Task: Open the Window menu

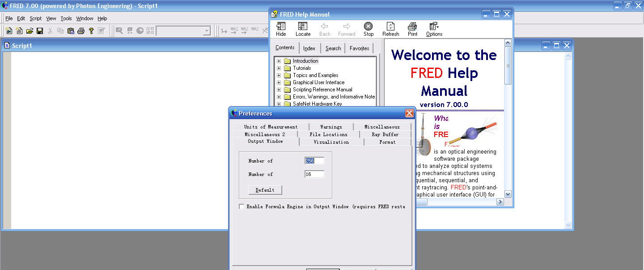Action: 85,18
